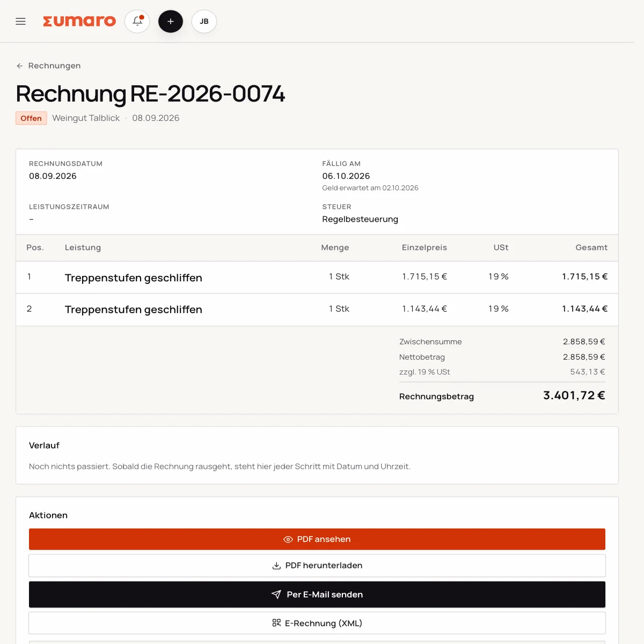Click Per E-Mail senden button
This screenshot has height=644, width=644.
[317, 595]
